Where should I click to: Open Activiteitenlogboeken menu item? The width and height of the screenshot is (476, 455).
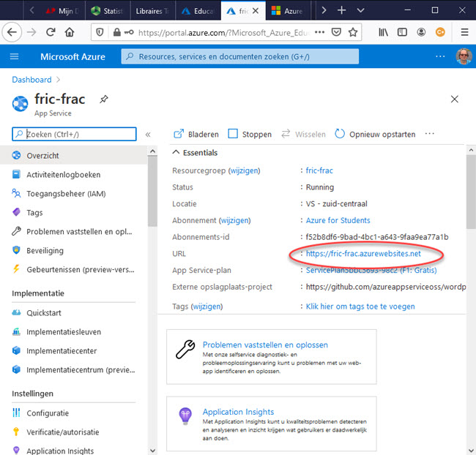coord(64,175)
